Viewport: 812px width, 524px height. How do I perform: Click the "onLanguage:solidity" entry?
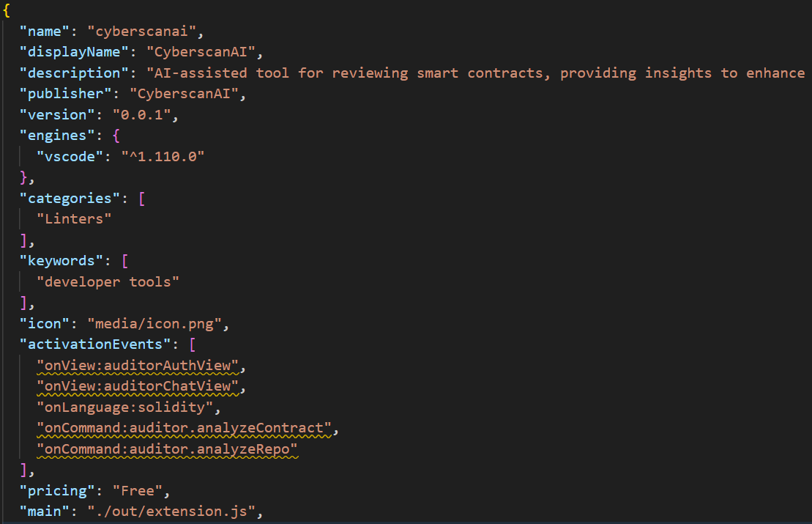124,407
